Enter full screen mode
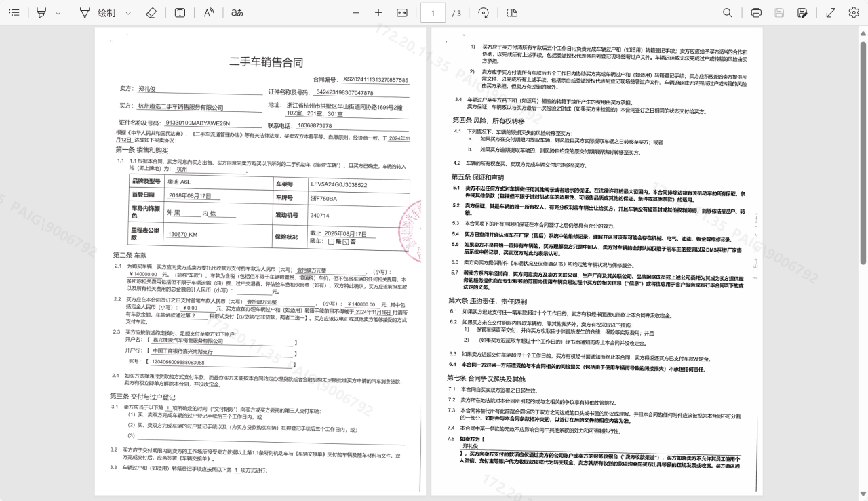This screenshot has height=501, width=868. click(x=831, y=13)
